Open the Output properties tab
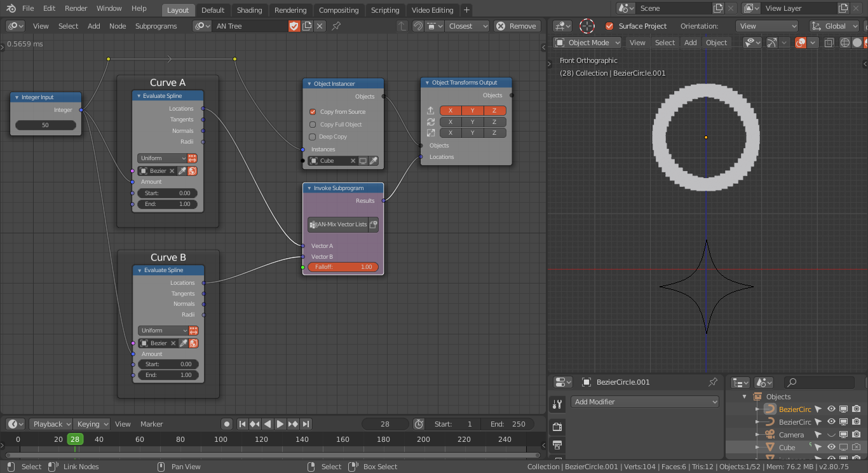 [557, 444]
